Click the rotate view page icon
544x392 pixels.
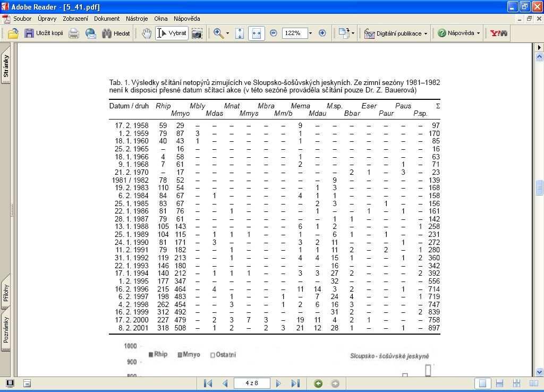click(x=344, y=33)
